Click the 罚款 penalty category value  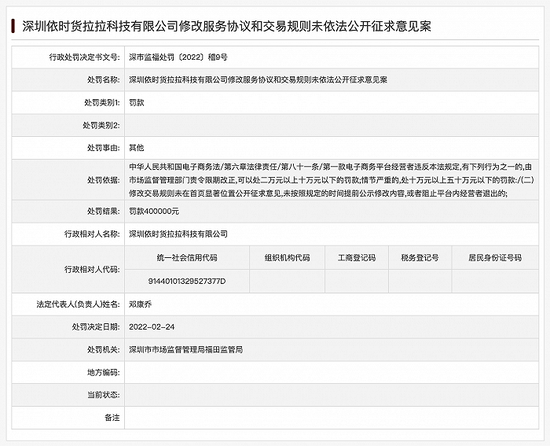(x=136, y=102)
